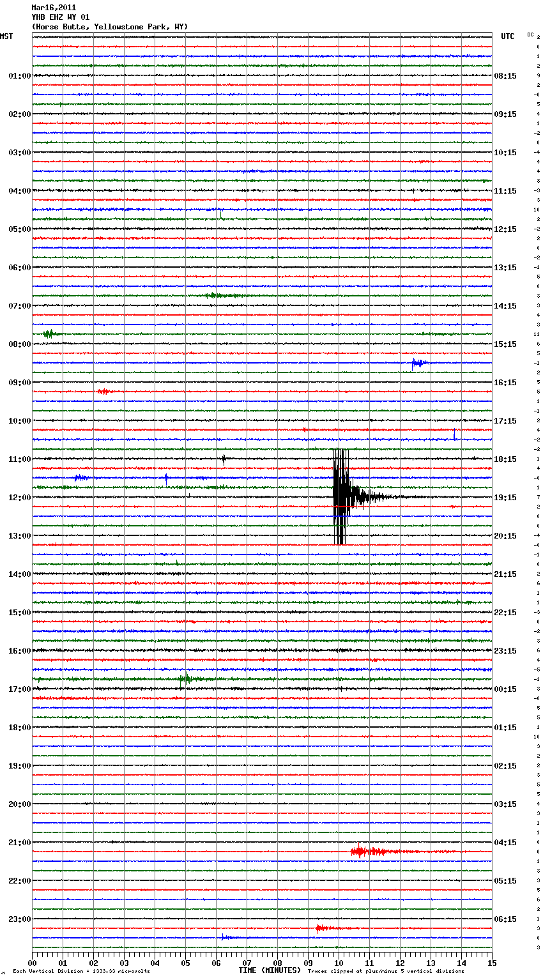Click the 00 minute mark on bottom axis

tap(33, 963)
